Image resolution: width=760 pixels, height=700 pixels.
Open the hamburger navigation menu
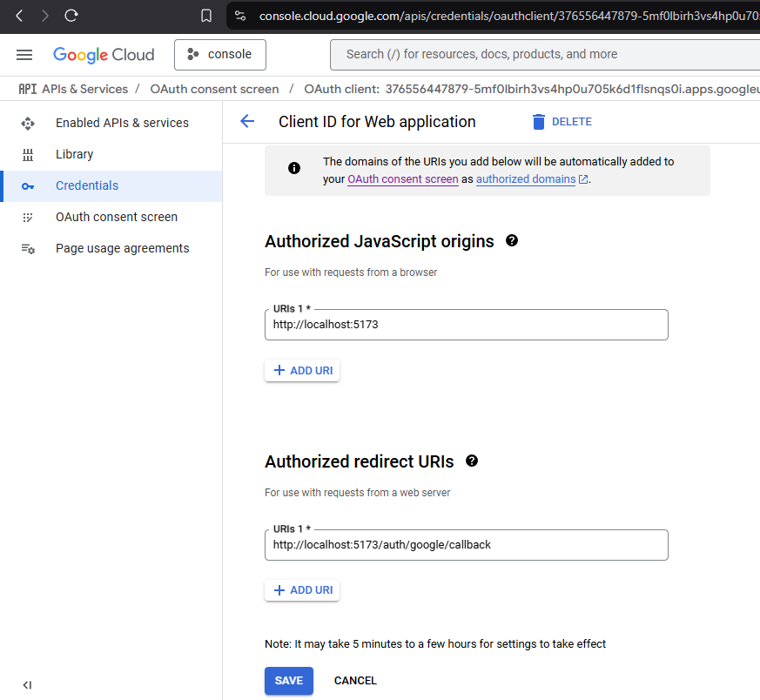[24, 55]
